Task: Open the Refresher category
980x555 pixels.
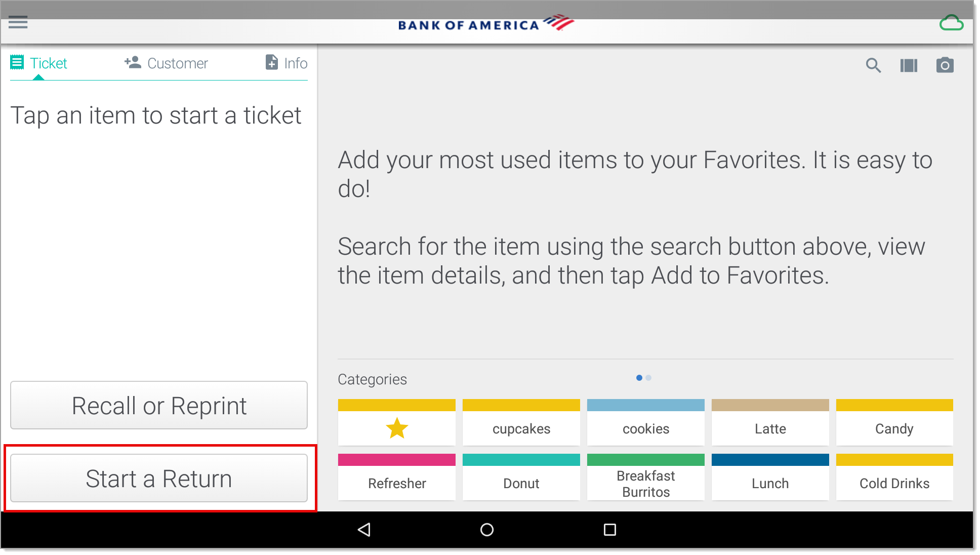Action: (x=397, y=477)
